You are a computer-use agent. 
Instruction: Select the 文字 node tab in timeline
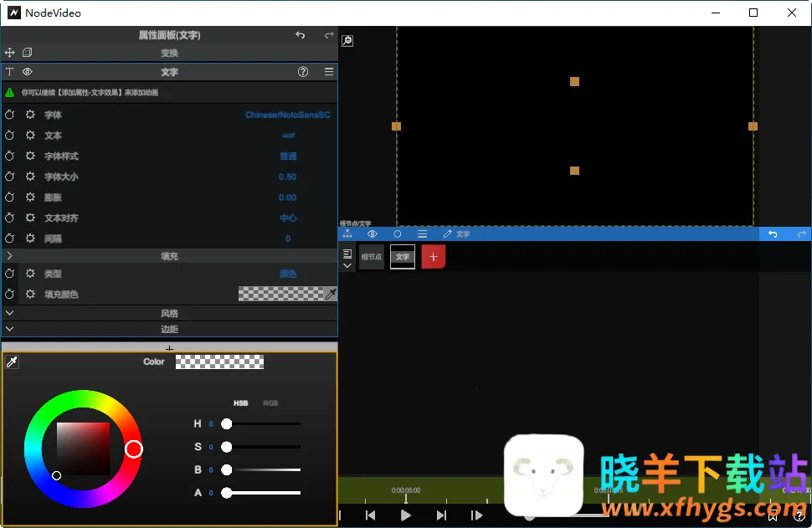403,257
